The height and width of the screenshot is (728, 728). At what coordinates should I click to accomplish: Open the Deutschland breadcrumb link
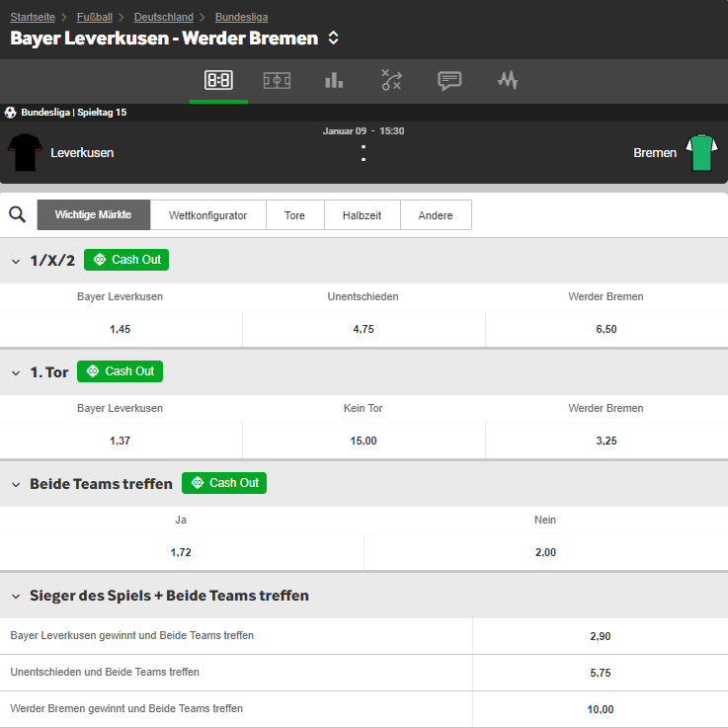coord(164,17)
